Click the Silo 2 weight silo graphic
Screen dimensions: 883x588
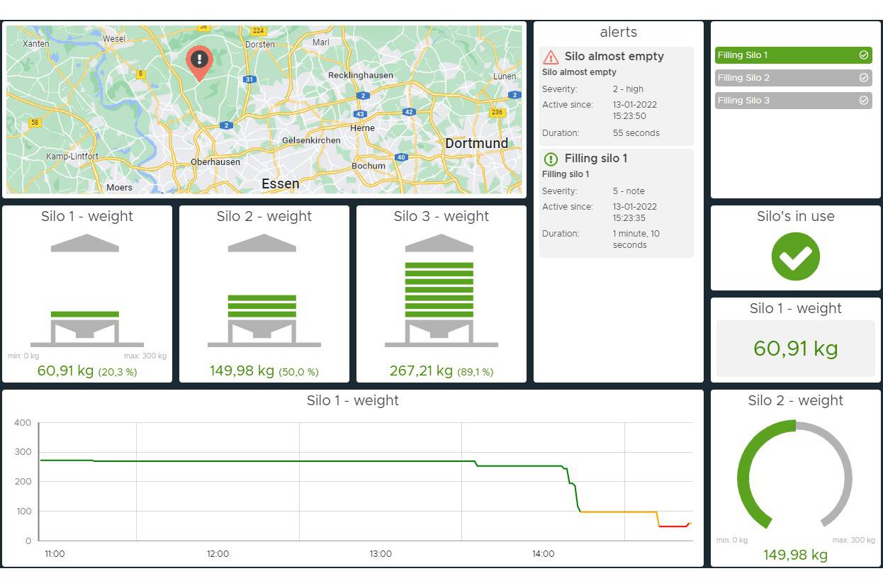264,290
